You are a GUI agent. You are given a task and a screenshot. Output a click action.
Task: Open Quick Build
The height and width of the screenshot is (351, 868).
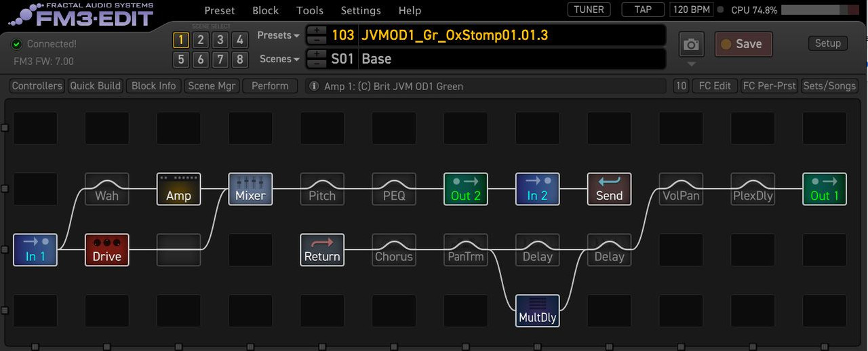95,86
